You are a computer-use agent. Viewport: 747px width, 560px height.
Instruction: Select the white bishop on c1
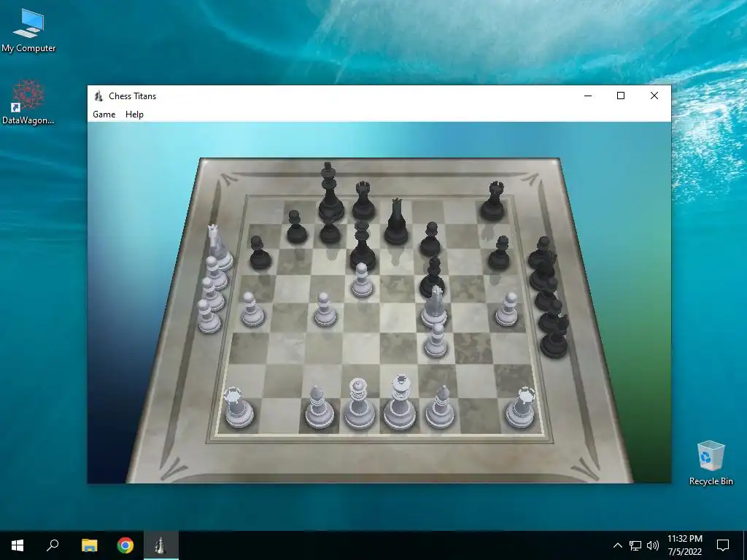coord(319,407)
